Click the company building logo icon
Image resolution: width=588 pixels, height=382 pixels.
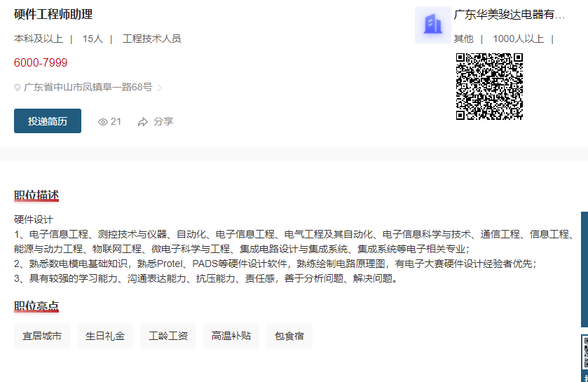tap(432, 25)
